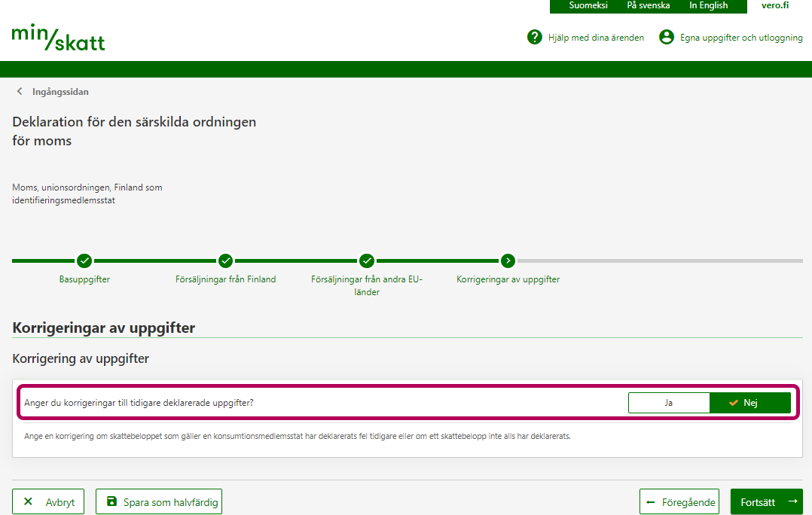Cancel with the Avbryt button

click(48, 501)
